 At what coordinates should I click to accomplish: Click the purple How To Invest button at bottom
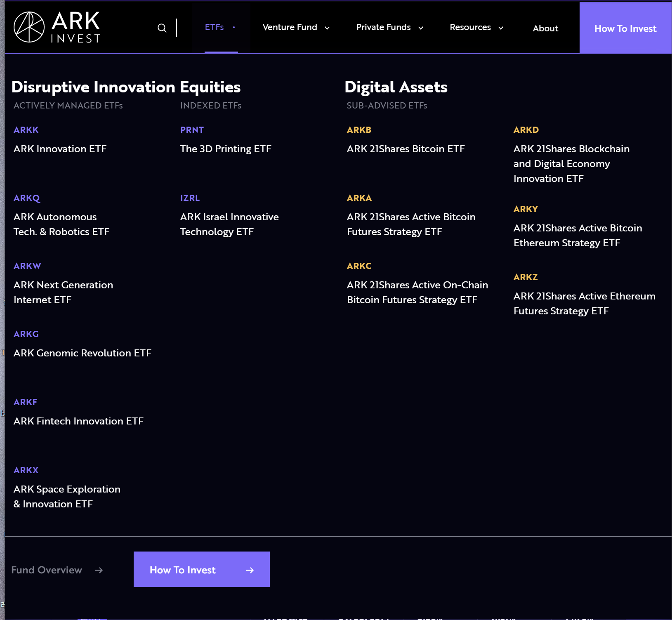[201, 570]
